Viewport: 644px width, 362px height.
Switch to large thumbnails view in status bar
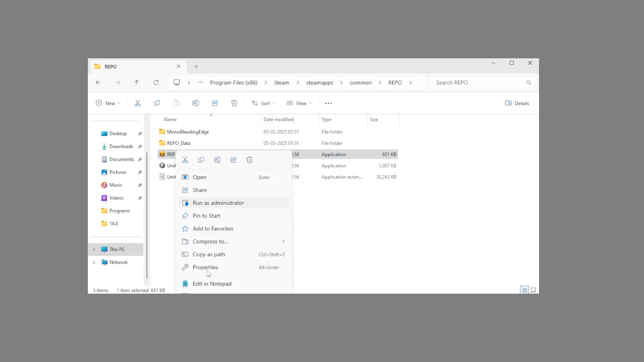533,290
